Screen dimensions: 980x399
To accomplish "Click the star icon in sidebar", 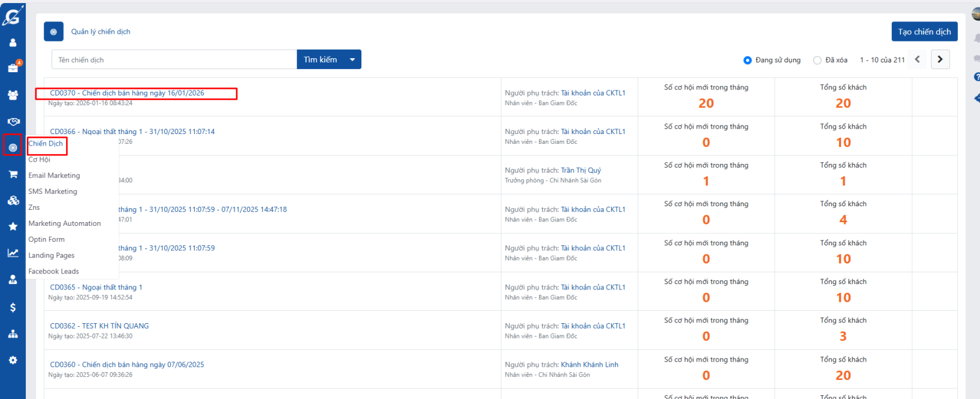I will (x=13, y=226).
